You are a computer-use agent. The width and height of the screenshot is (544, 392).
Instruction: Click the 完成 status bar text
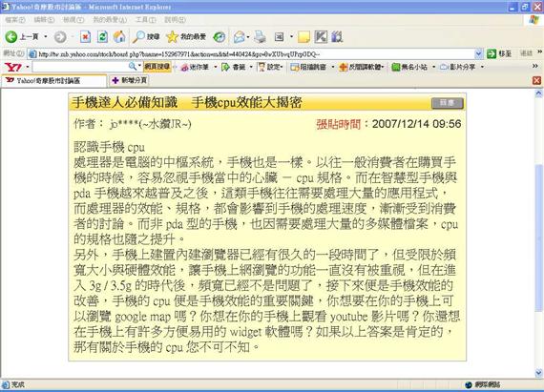[18, 384]
